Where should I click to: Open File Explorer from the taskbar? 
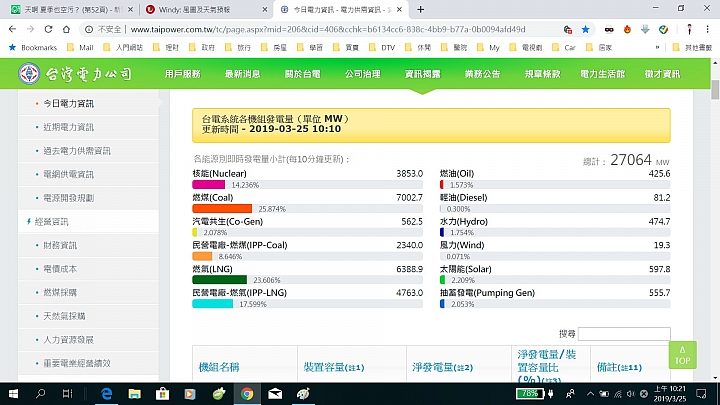pos(135,394)
